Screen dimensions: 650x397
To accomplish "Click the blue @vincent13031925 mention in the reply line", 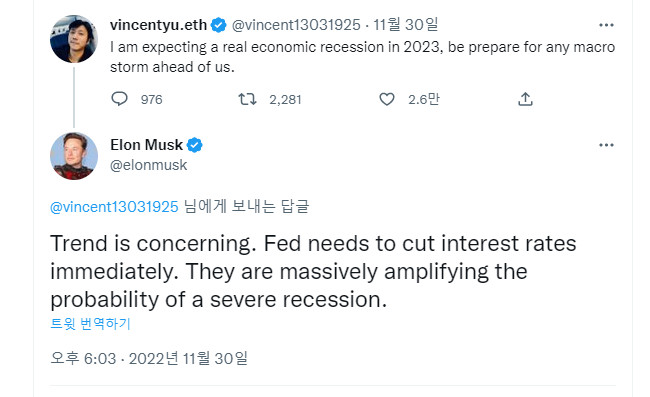I will [x=114, y=206].
